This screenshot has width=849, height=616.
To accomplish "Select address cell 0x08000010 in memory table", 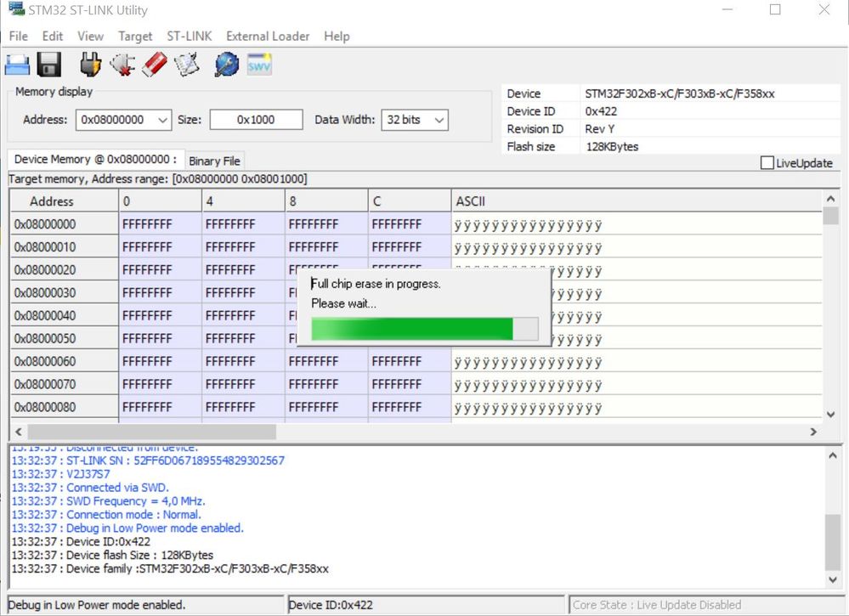I will [65, 247].
